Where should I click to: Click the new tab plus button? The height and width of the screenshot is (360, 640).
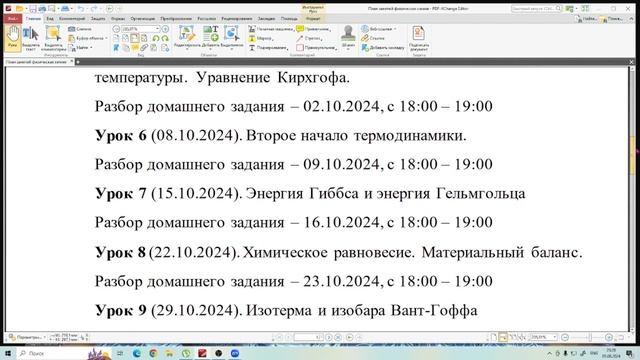pos(78,62)
